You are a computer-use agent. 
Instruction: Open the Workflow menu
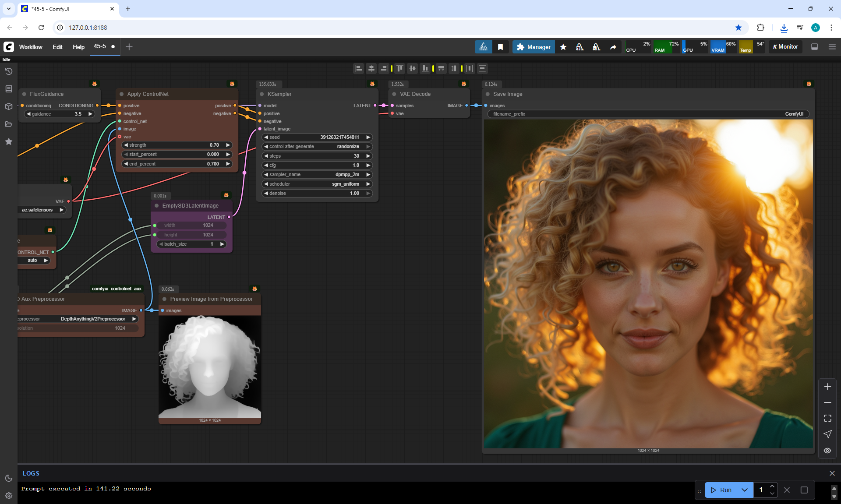(31, 47)
